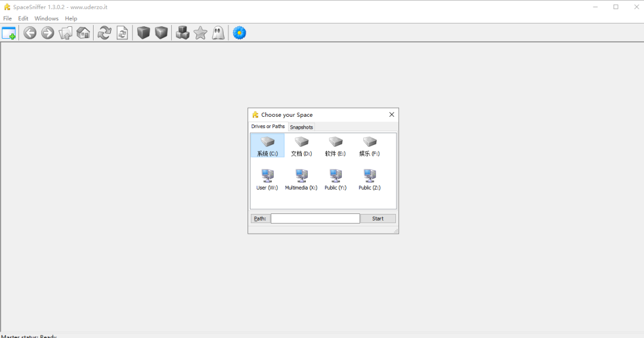The image size is (644, 338).
Task: Select the 文档 (D:) drive
Action: [x=302, y=146]
